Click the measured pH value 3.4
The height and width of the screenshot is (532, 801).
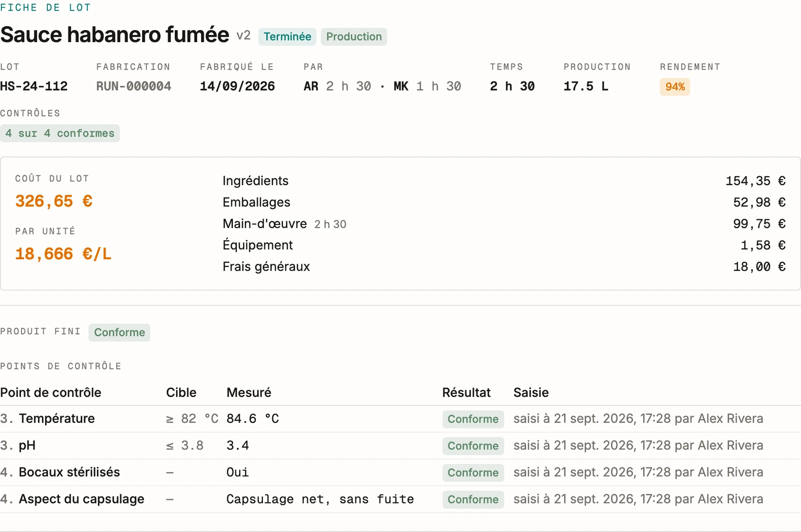click(x=238, y=445)
